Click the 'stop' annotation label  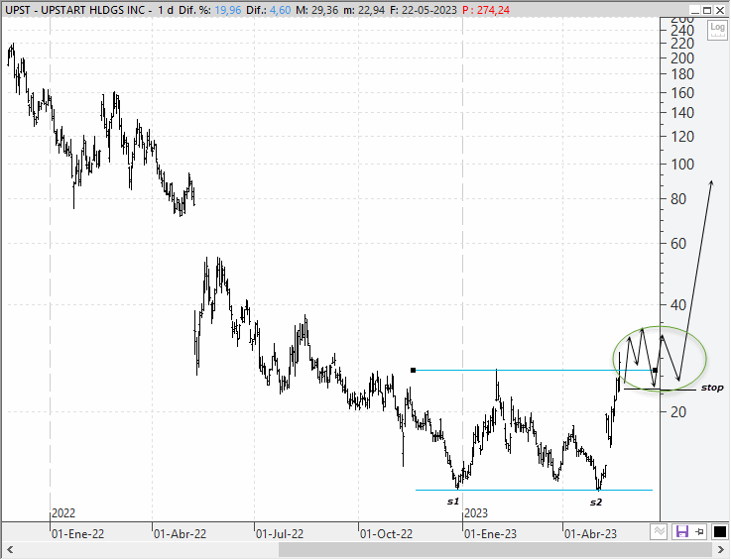[x=712, y=388]
